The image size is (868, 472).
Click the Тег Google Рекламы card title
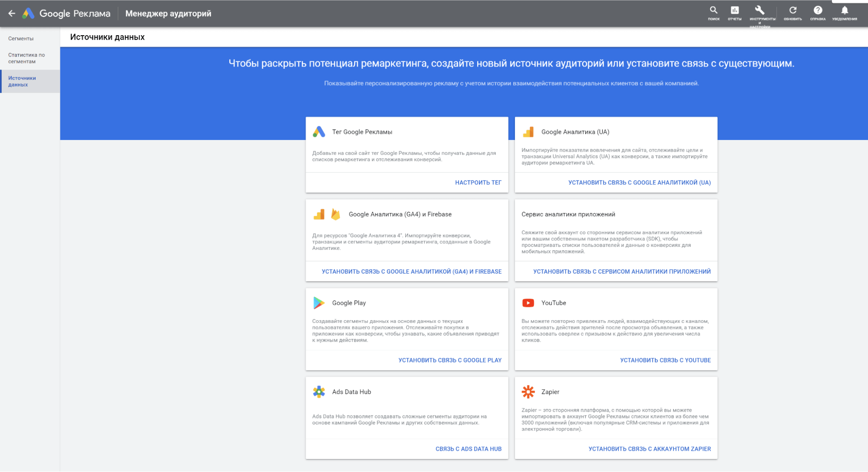pyautogui.click(x=362, y=132)
